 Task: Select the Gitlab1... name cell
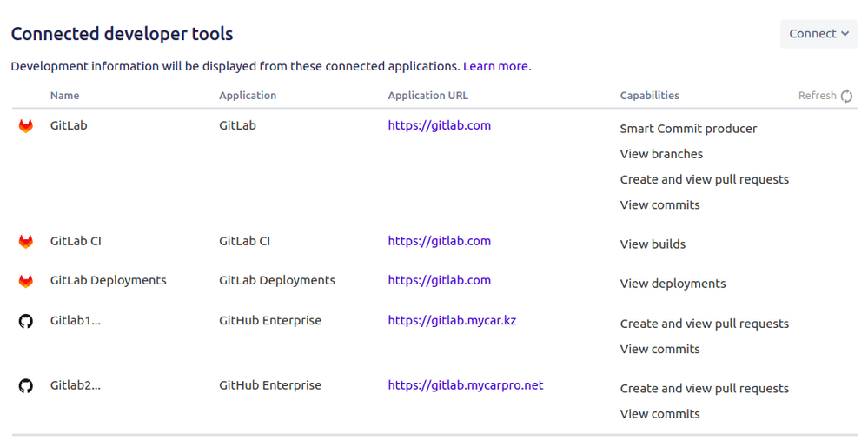pyautogui.click(x=76, y=320)
